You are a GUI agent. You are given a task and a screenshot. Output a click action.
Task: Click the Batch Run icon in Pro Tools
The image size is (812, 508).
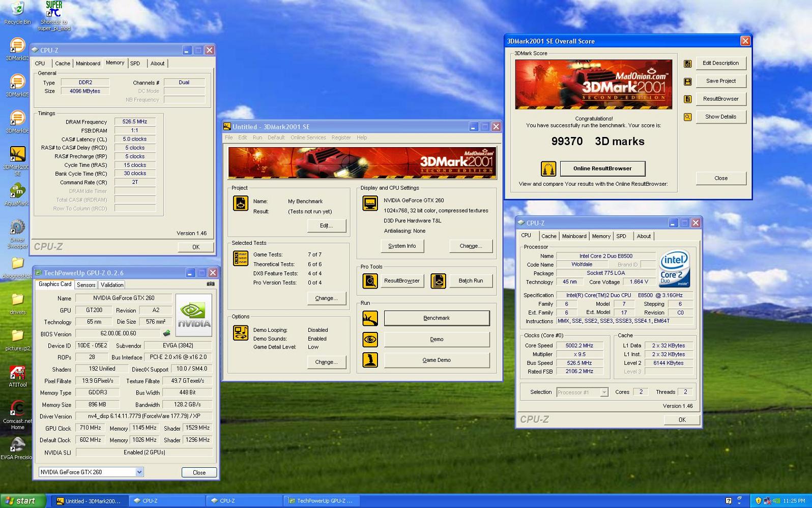point(438,280)
